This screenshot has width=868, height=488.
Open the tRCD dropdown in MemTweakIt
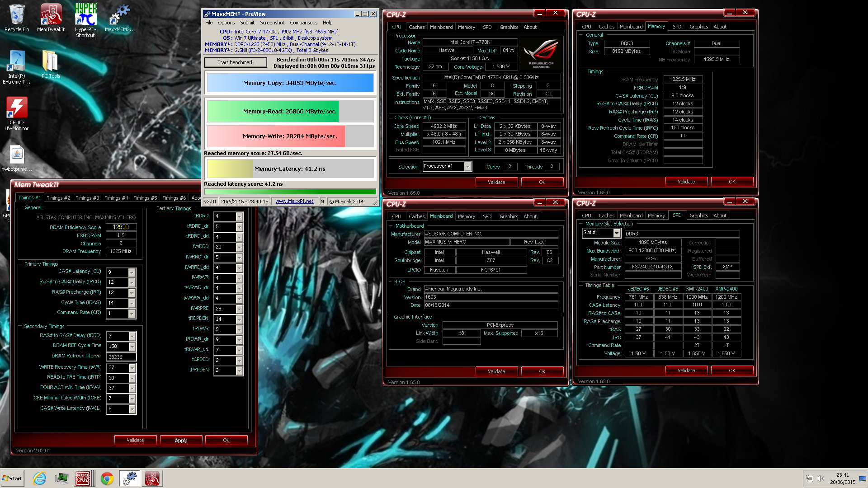pos(132,282)
